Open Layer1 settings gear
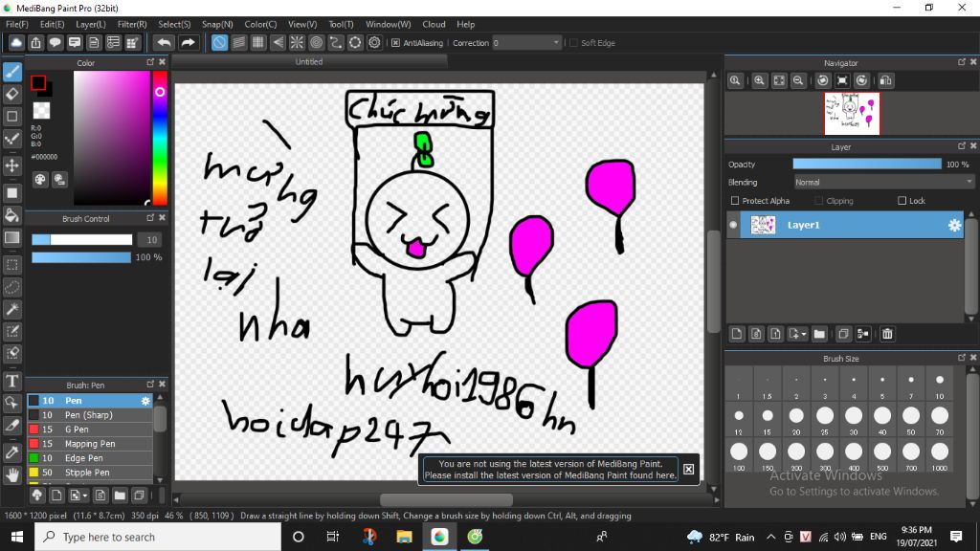The image size is (980, 551). pyautogui.click(x=954, y=225)
